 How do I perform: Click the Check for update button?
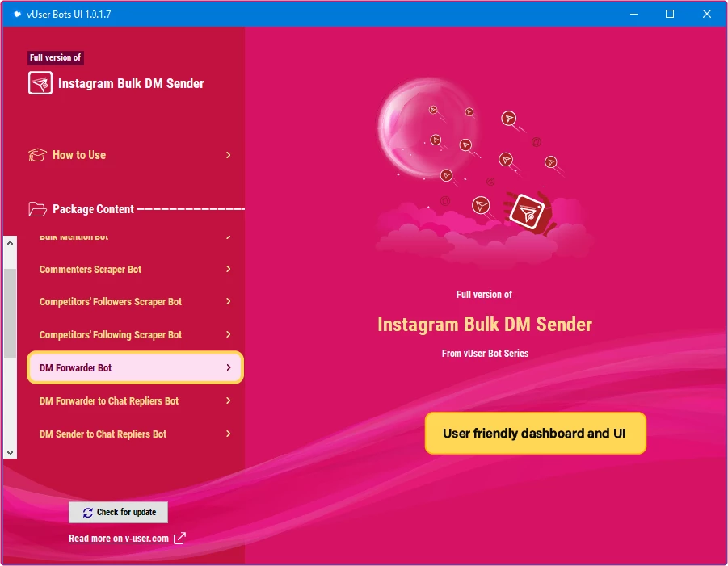(x=119, y=512)
